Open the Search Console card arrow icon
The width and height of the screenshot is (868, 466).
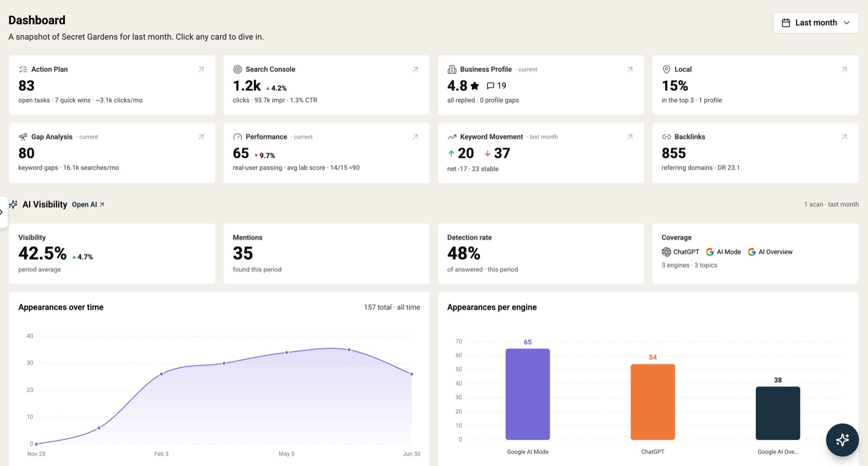tap(416, 69)
